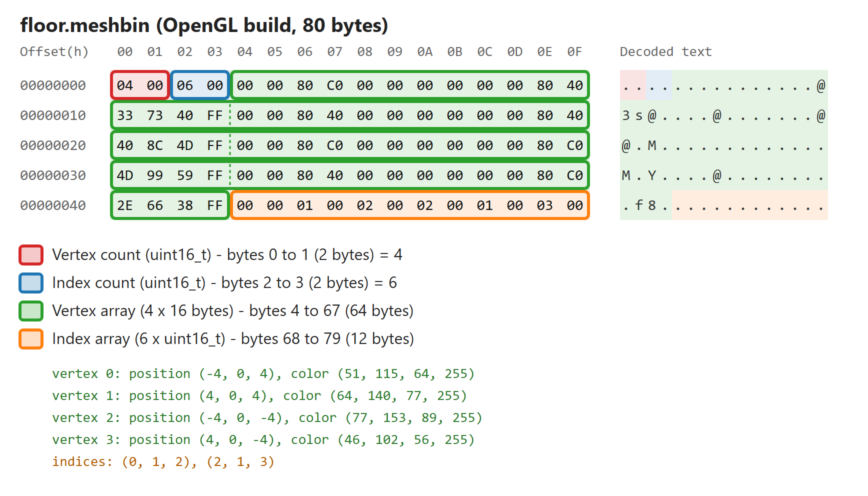
Task: Click column header 0F
Action: coord(574,52)
